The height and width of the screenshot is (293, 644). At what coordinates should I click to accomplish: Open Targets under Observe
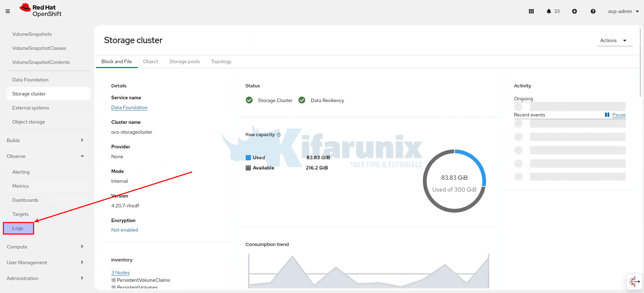20,214
